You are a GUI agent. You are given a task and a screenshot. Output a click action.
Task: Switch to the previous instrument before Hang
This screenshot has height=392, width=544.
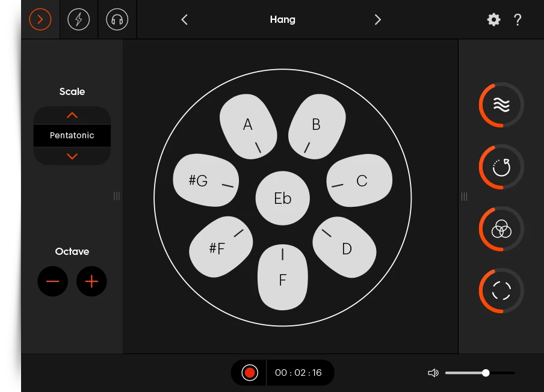pyautogui.click(x=185, y=20)
